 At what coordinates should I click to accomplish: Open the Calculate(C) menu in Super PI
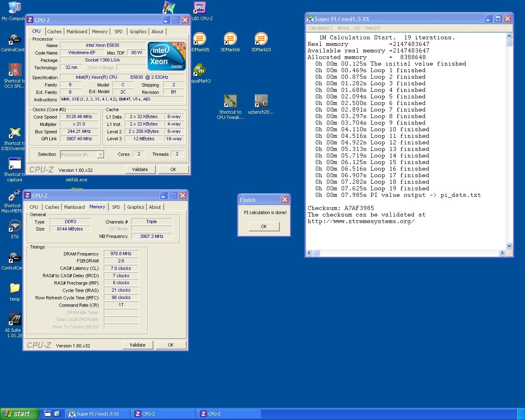320,28
